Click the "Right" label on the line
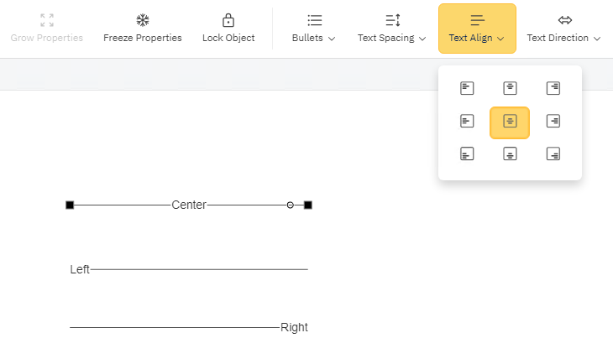This screenshot has width=613, height=364. (294, 327)
